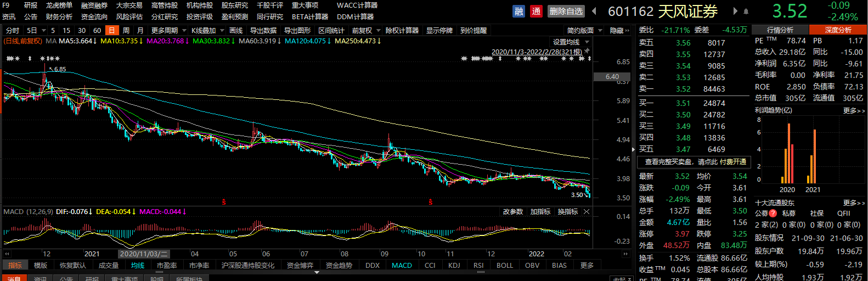Image resolution: width=868 pixels, height=281 pixels.
Task: Open the 融资融券 menu item
Action: pos(94,5)
